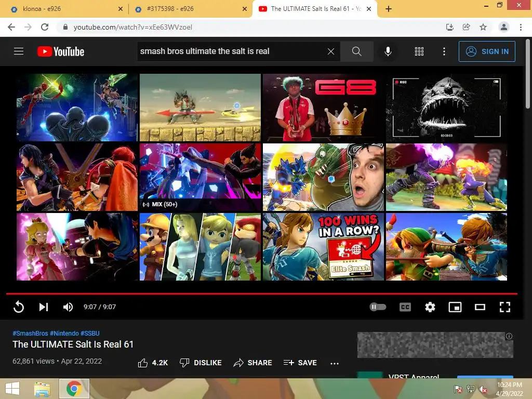Go forward in browser history

point(28,27)
